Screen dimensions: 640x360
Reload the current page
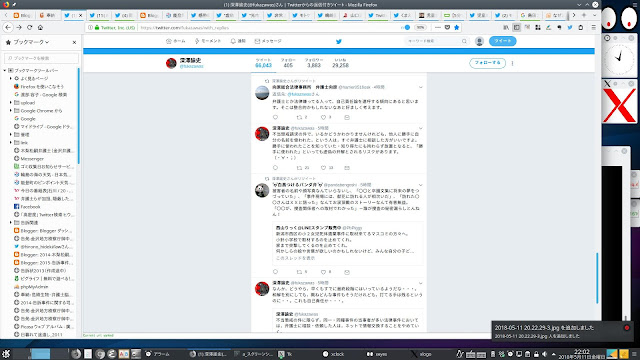[29, 27]
